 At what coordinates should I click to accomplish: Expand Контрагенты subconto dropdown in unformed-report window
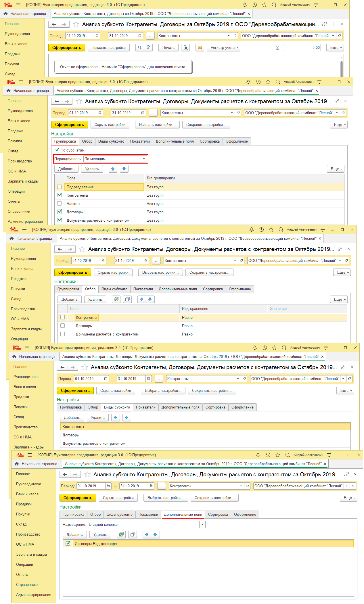(x=229, y=36)
